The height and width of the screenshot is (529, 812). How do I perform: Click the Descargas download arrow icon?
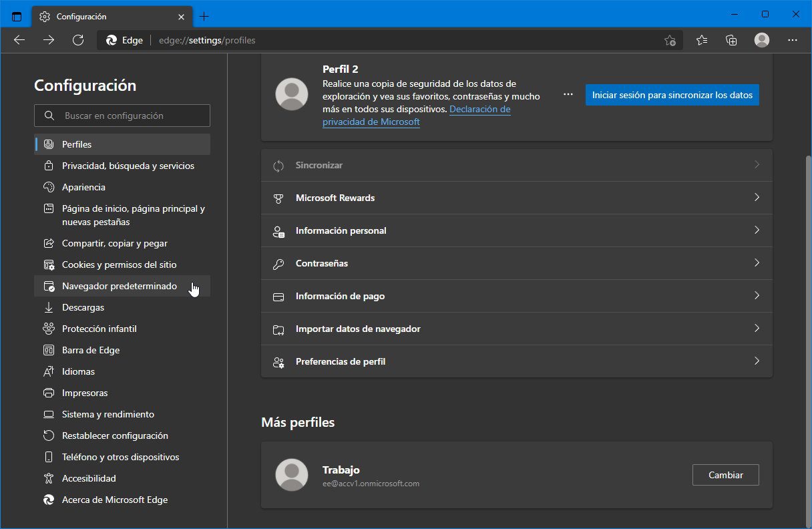click(x=48, y=307)
